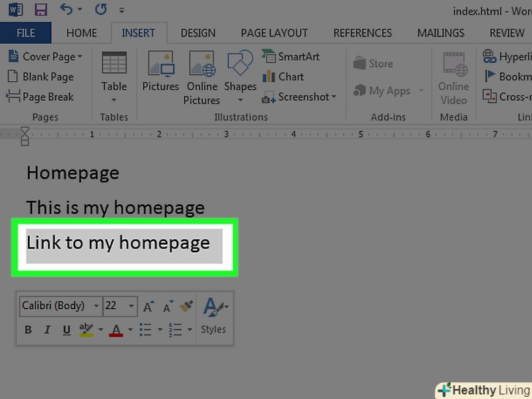Expand the Table dropdown arrow
This screenshot has width=532, height=399.
[x=114, y=99]
